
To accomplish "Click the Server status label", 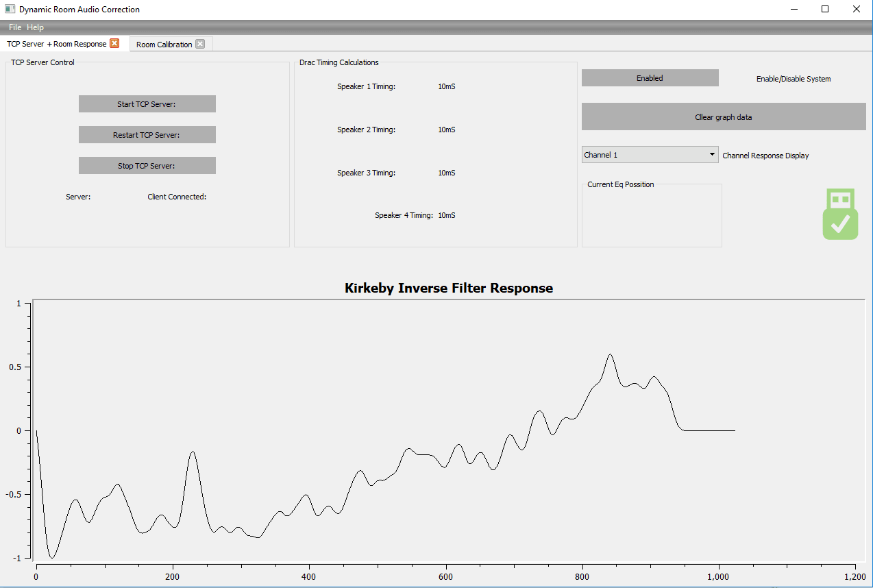I will coord(78,197).
